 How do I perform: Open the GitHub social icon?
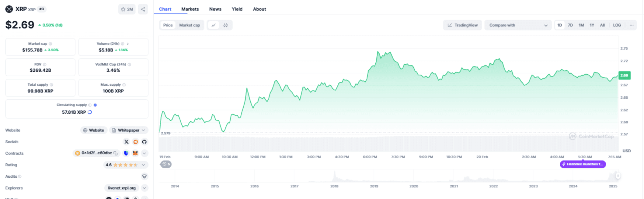click(144, 142)
